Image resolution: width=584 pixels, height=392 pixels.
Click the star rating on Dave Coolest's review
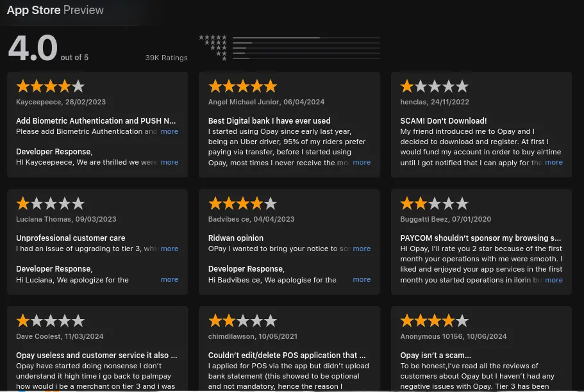click(50, 321)
